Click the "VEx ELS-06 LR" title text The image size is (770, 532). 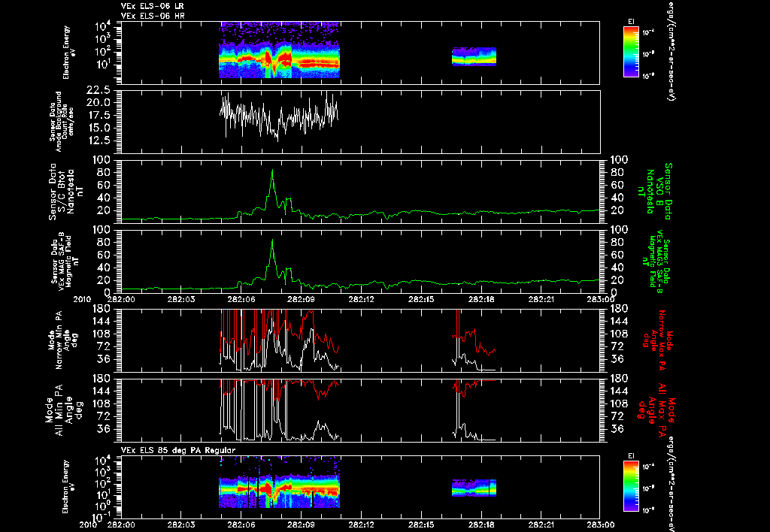click(x=153, y=6)
